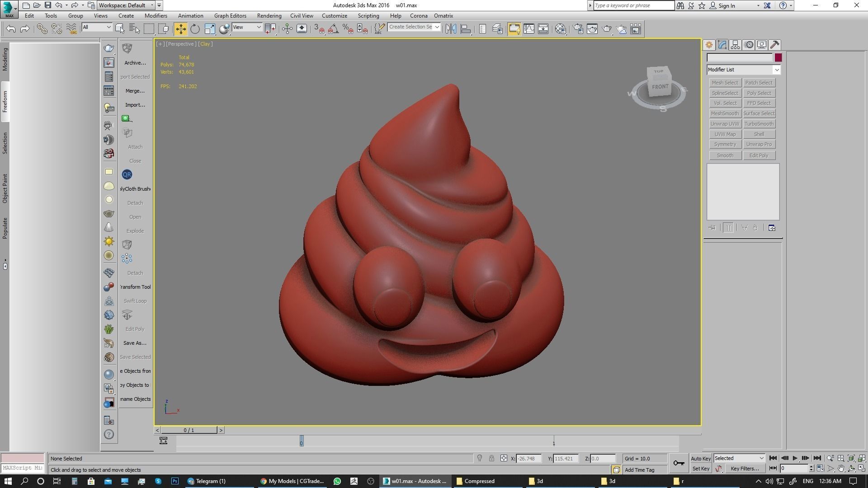The width and height of the screenshot is (868, 488).
Task: Select the Select and Move tool
Action: pyautogui.click(x=180, y=29)
